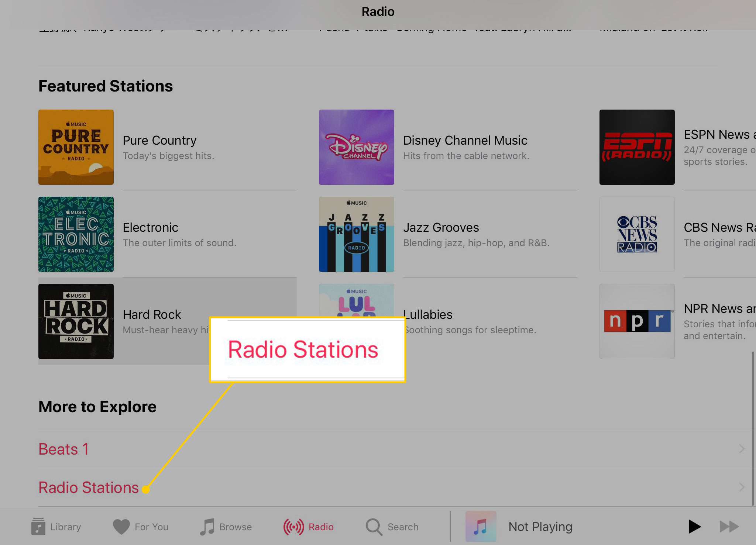Tap the For You heart icon
Screen dimensions: 756x545
click(121, 527)
